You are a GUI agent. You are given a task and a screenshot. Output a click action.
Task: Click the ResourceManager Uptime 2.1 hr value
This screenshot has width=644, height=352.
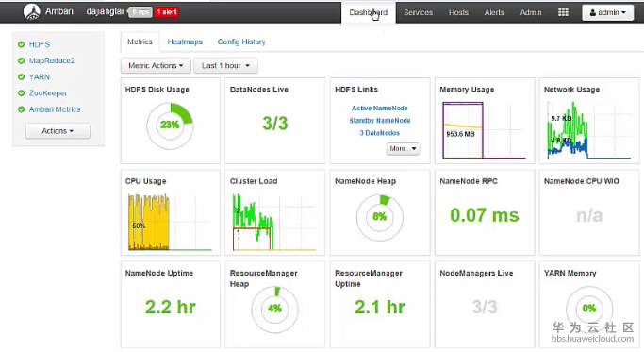click(380, 308)
